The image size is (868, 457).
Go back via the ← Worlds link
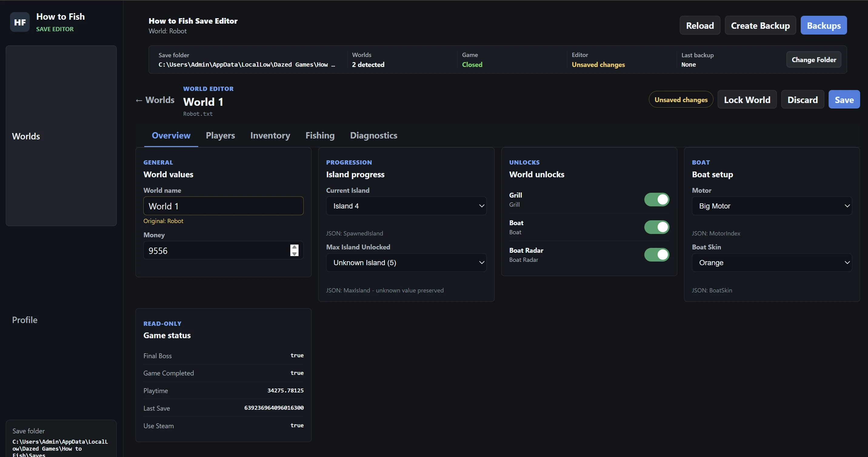[x=155, y=100]
